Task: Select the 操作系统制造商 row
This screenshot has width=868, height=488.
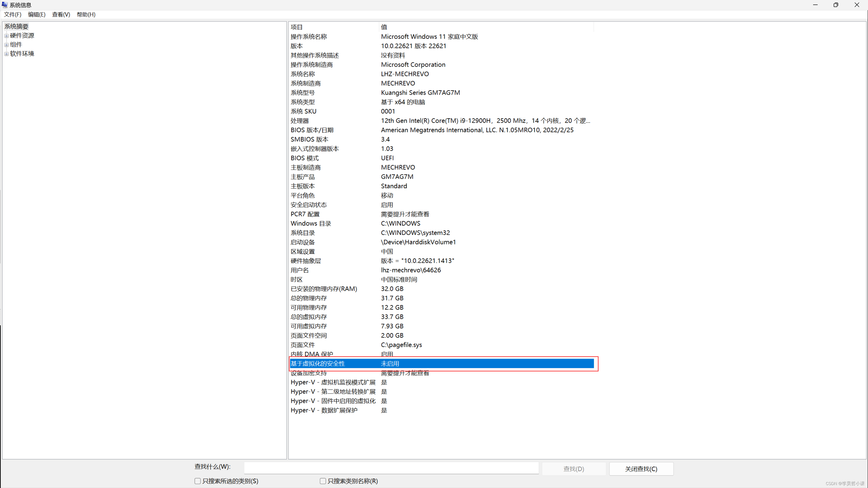Action: pyautogui.click(x=441, y=65)
